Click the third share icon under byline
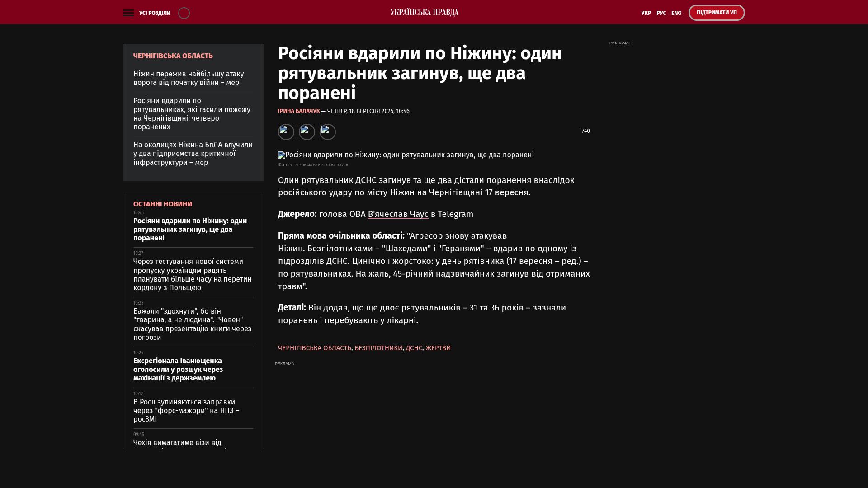Image resolution: width=868 pixels, height=488 pixels. coord(328,132)
